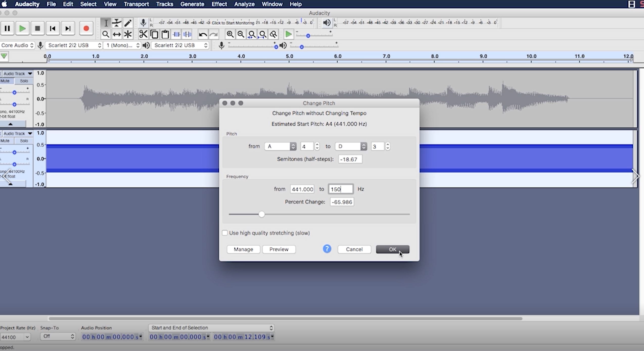The width and height of the screenshot is (644, 351).
Task: Select the Multi-Tool asterisk icon
Action: tap(128, 34)
